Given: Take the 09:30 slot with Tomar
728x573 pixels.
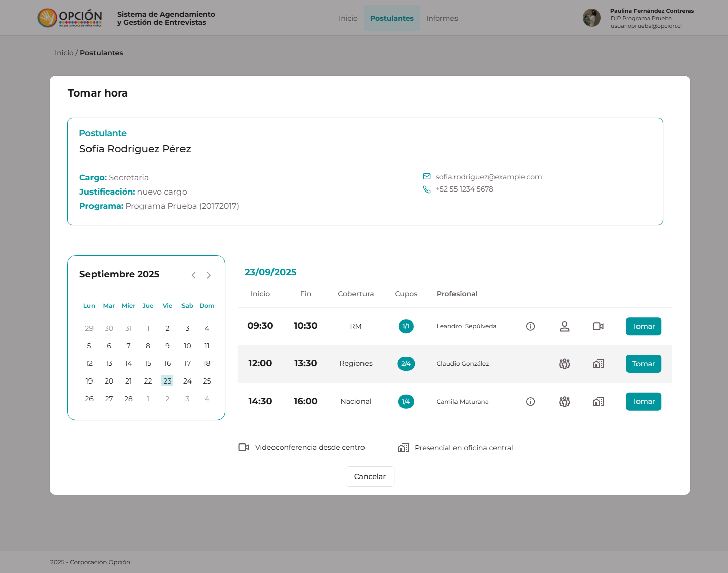Looking at the screenshot, I should [x=643, y=326].
